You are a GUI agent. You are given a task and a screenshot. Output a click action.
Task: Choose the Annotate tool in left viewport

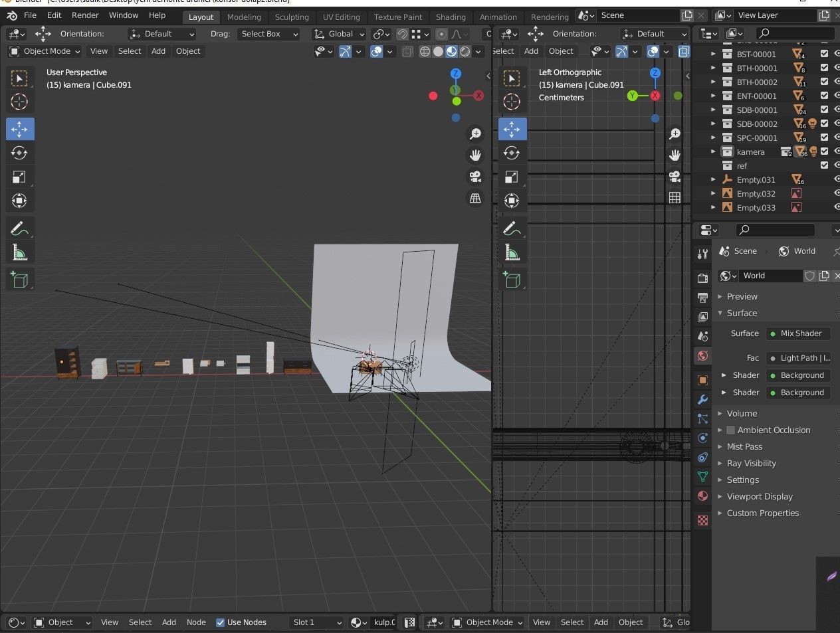[x=19, y=228]
